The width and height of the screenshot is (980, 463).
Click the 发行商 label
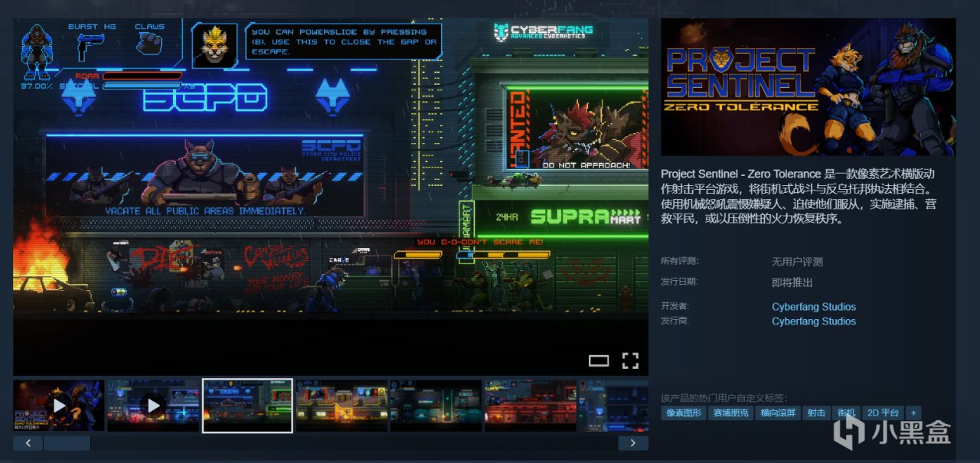[675, 321]
